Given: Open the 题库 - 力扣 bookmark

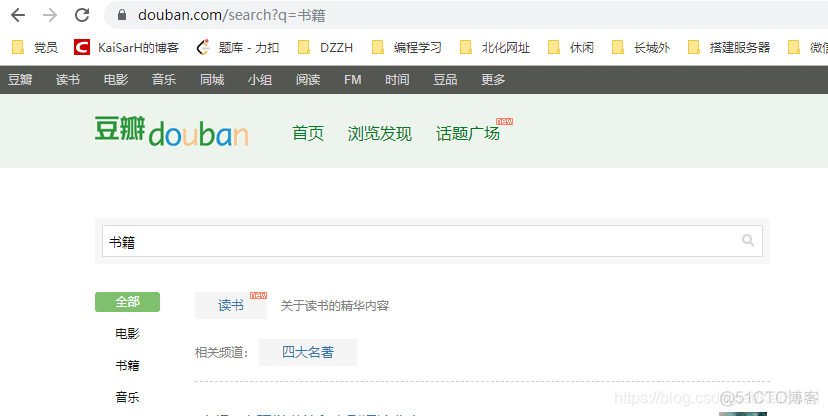Looking at the screenshot, I should pos(238,48).
